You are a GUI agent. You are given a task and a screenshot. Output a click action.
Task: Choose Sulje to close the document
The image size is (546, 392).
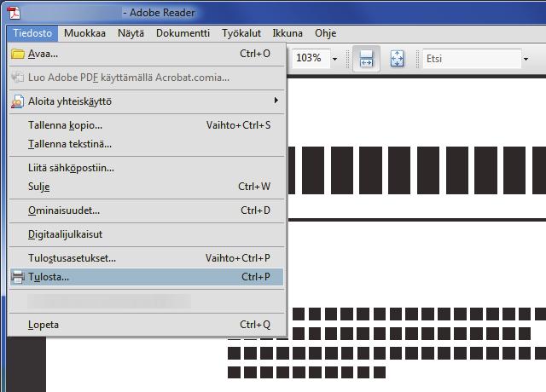147,187
